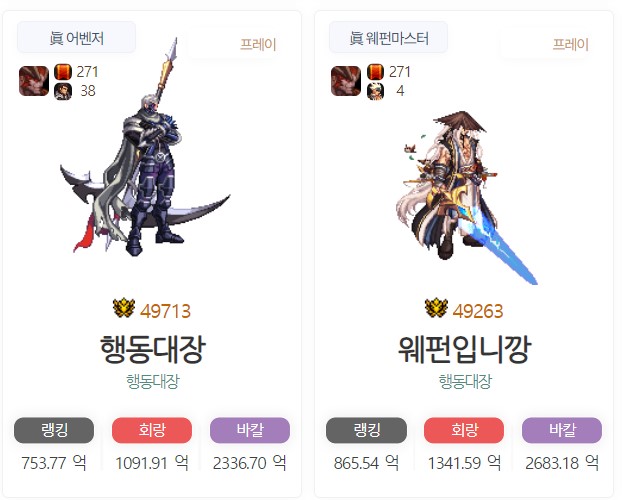Open the 웨펀입니깡 character name

[x=465, y=349]
